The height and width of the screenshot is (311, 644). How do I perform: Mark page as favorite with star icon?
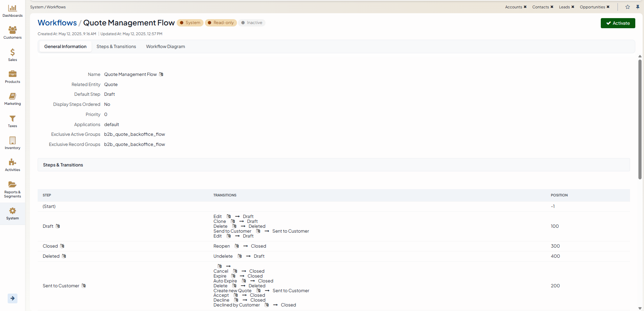point(628,7)
